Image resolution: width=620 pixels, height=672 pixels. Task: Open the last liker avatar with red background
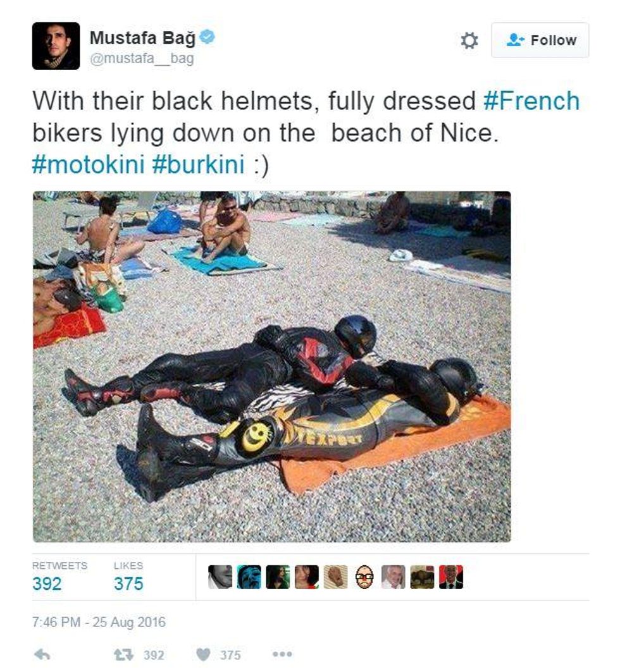coord(451,577)
